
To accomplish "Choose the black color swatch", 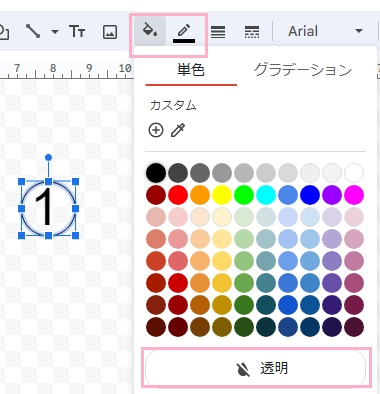I will coord(156,173).
